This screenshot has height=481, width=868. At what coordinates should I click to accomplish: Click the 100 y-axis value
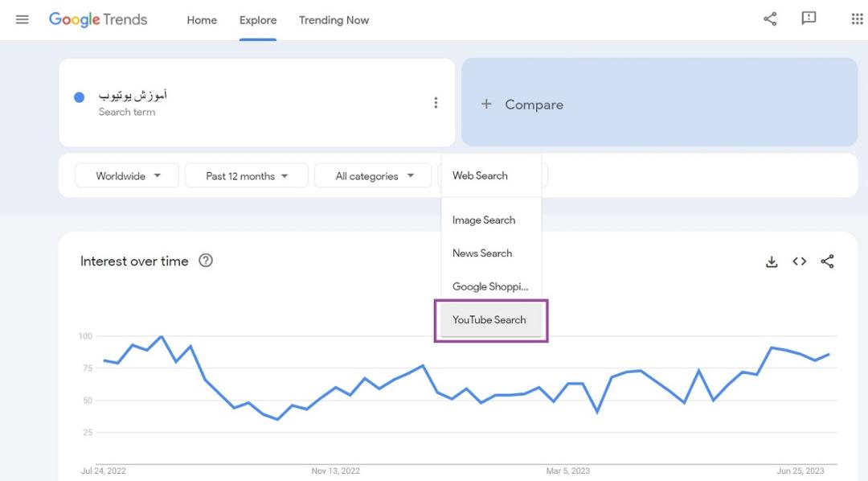pyautogui.click(x=85, y=335)
